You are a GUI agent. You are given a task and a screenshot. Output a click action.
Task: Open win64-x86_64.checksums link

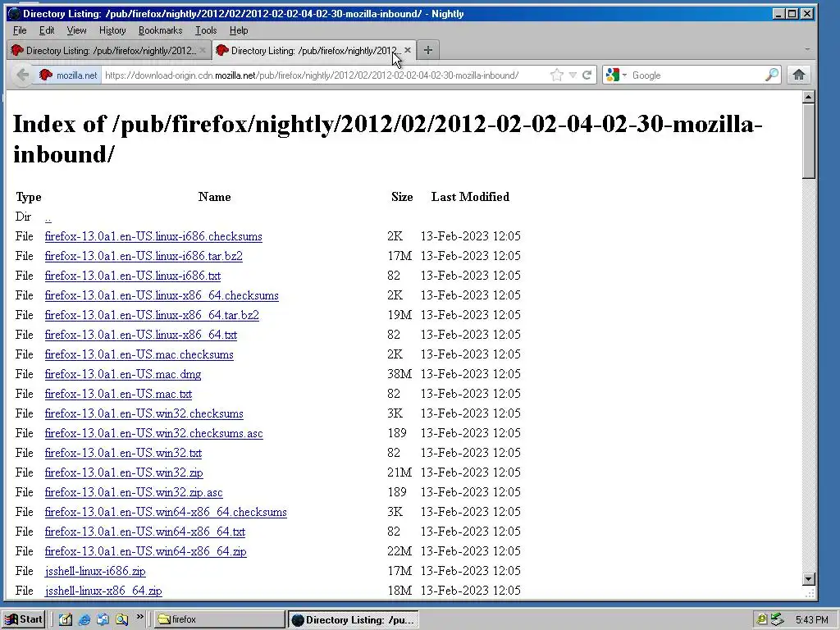point(166,512)
